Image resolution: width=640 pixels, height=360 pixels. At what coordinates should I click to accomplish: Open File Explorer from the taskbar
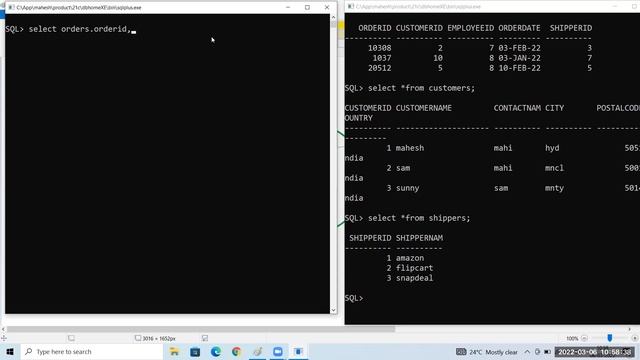tap(174, 351)
